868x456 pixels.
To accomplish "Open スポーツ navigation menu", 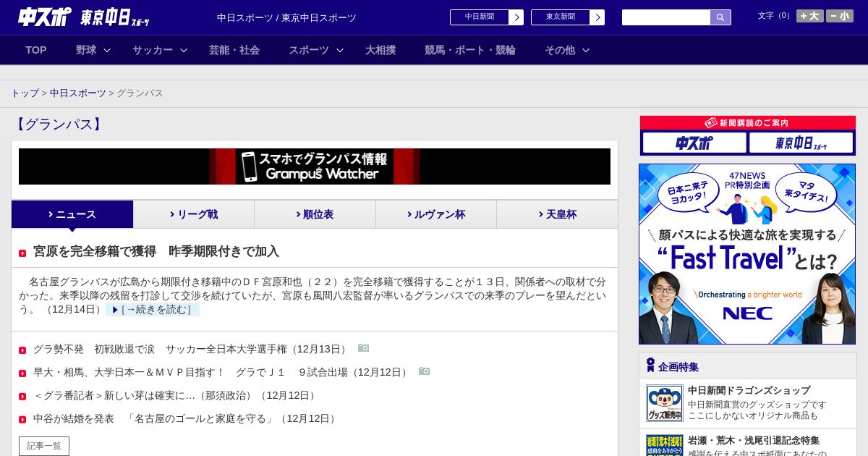I will [309, 50].
